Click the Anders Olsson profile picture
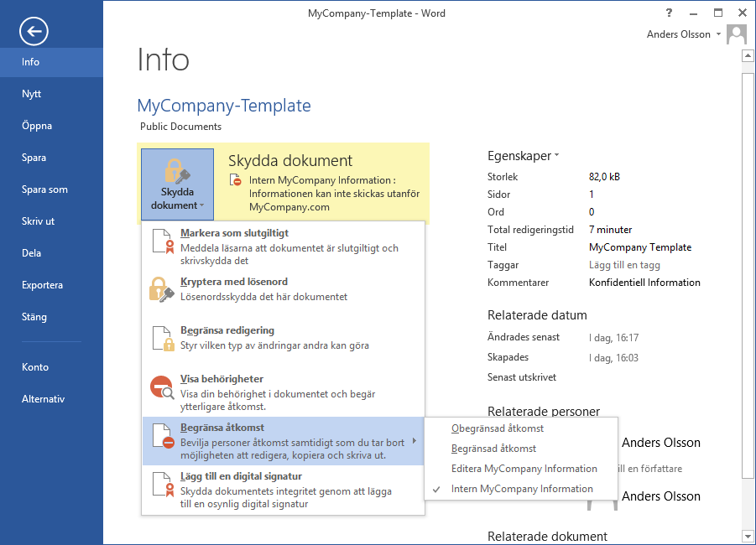 (737, 34)
